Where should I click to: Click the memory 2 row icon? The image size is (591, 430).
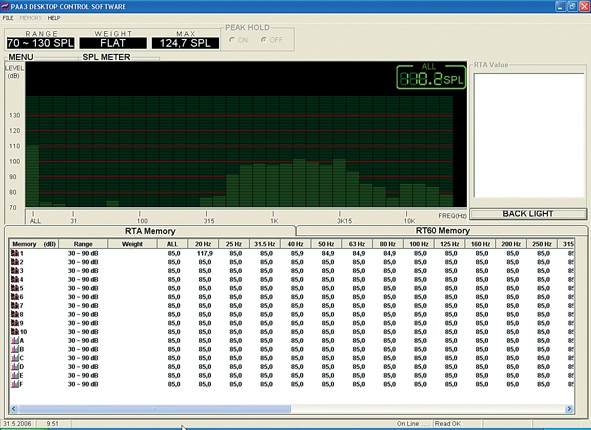[15, 262]
